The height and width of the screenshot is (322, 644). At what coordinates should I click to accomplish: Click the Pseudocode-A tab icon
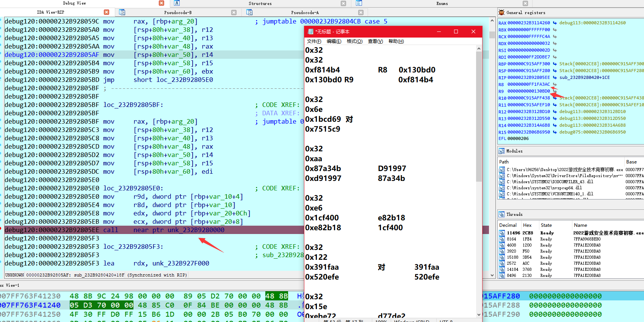pos(249,12)
